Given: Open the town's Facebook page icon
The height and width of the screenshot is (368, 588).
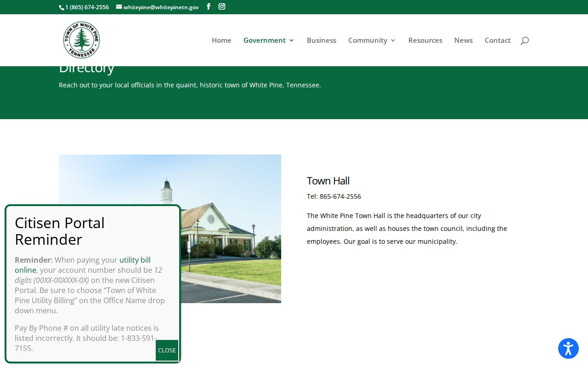Looking at the screenshot, I should pos(209,6).
